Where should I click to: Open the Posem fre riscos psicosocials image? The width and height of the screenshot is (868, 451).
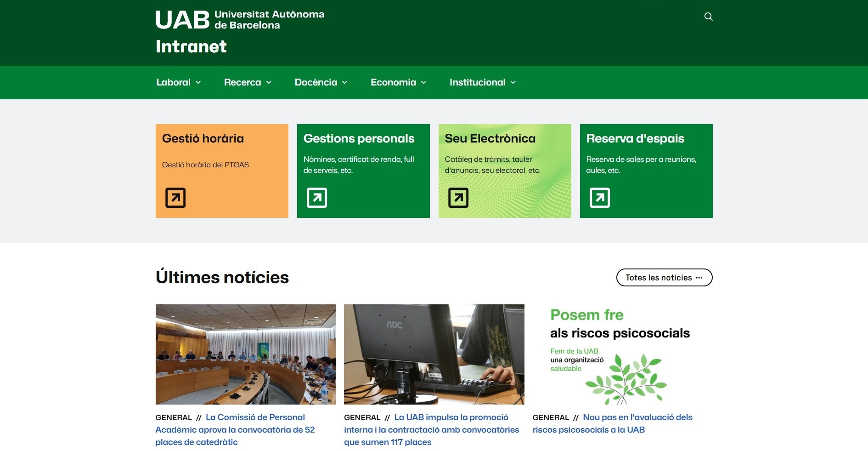pos(622,354)
